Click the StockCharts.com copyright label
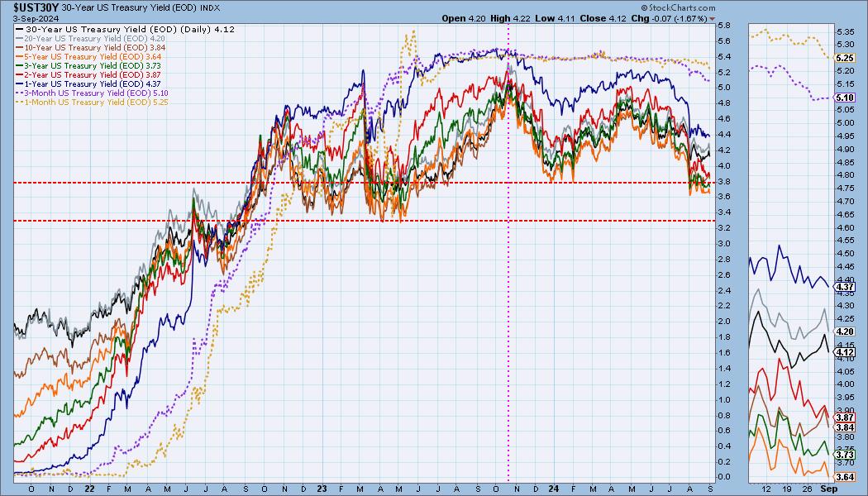 pos(678,7)
